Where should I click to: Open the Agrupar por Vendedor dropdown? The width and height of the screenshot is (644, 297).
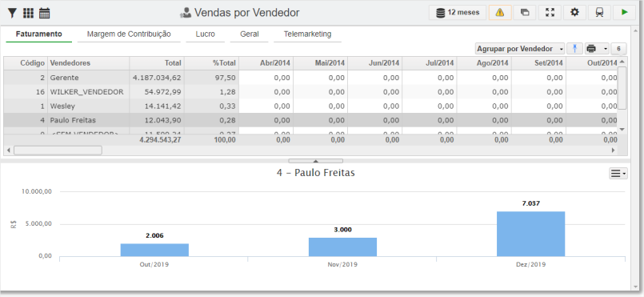click(520, 49)
